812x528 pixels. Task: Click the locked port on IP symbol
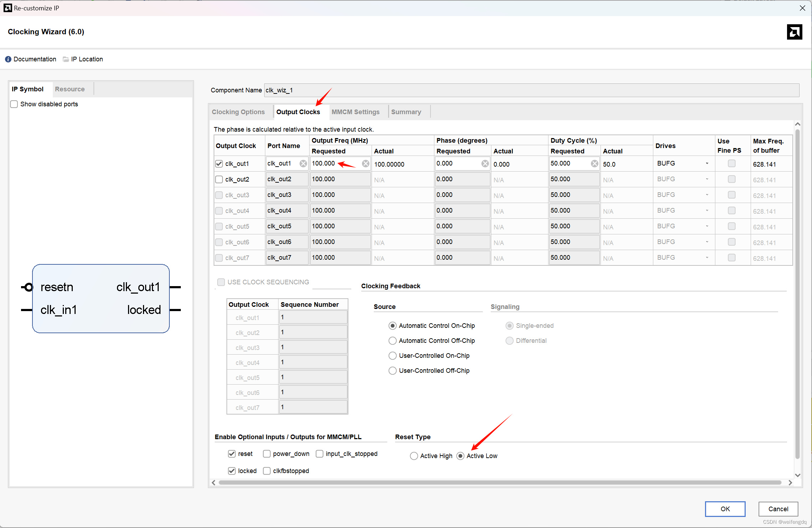pos(144,310)
